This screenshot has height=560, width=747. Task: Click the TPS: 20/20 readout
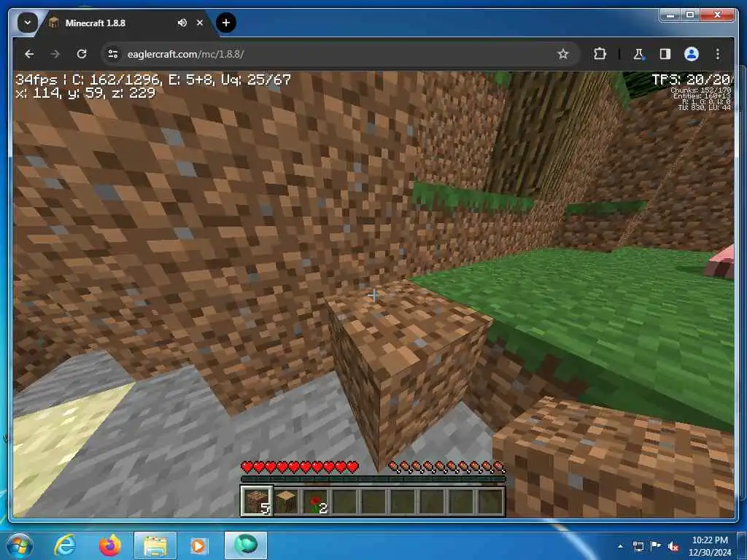pos(692,79)
